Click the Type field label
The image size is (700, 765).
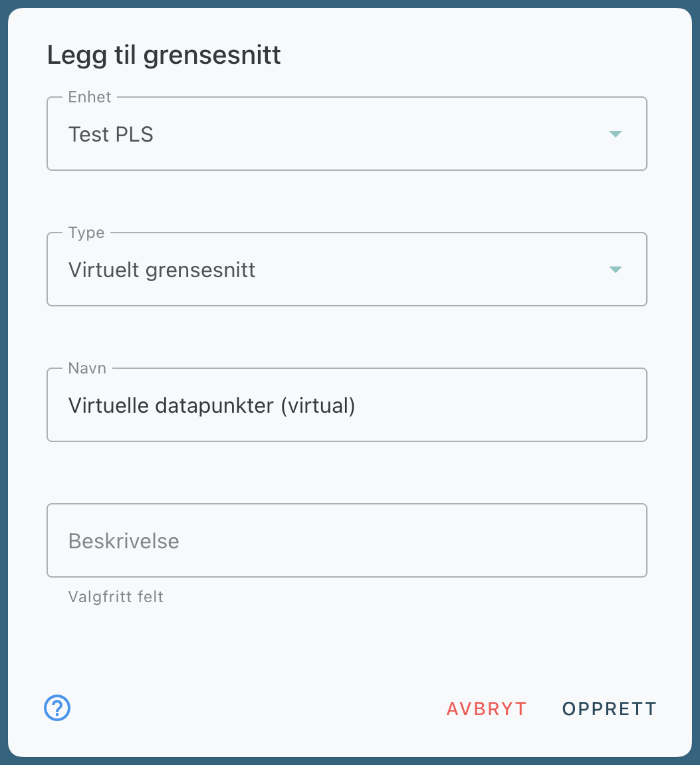86,233
